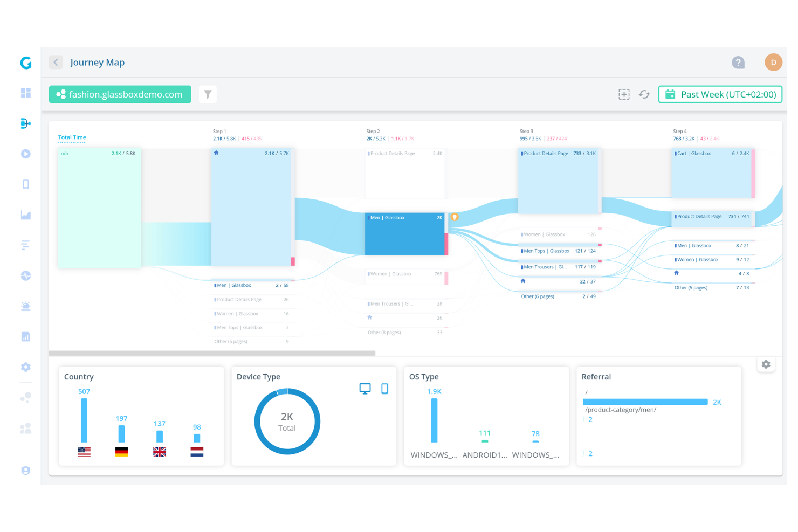Open the Past Week date range picker
The height and width of the screenshot is (532, 798).
click(x=720, y=94)
